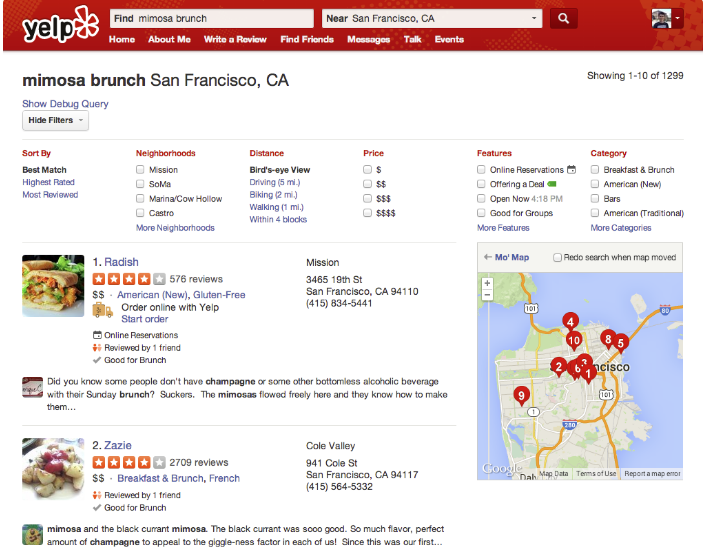The image size is (722, 547).
Task: Open Find Friends page
Action: 307,40
